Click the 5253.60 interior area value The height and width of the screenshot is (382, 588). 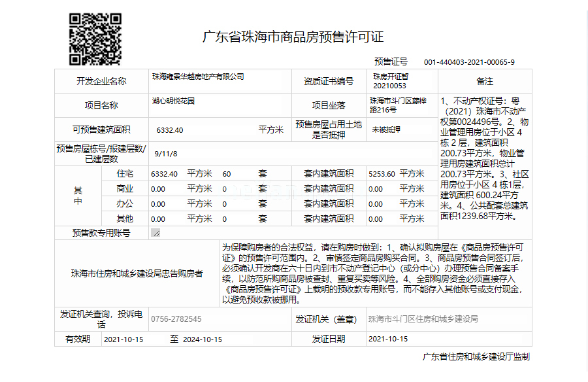click(x=382, y=174)
